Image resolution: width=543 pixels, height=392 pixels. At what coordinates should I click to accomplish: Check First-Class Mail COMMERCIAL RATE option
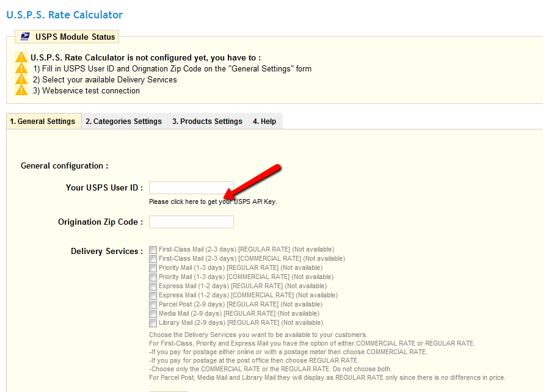click(x=153, y=259)
